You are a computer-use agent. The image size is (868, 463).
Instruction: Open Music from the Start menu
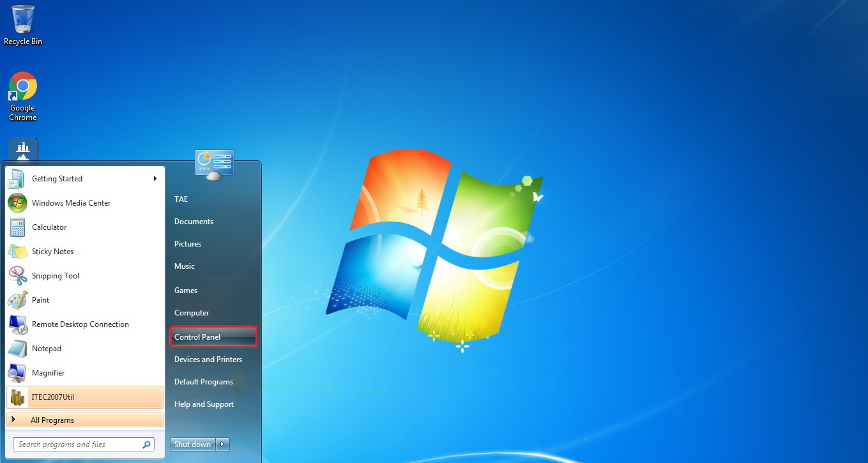click(x=185, y=266)
